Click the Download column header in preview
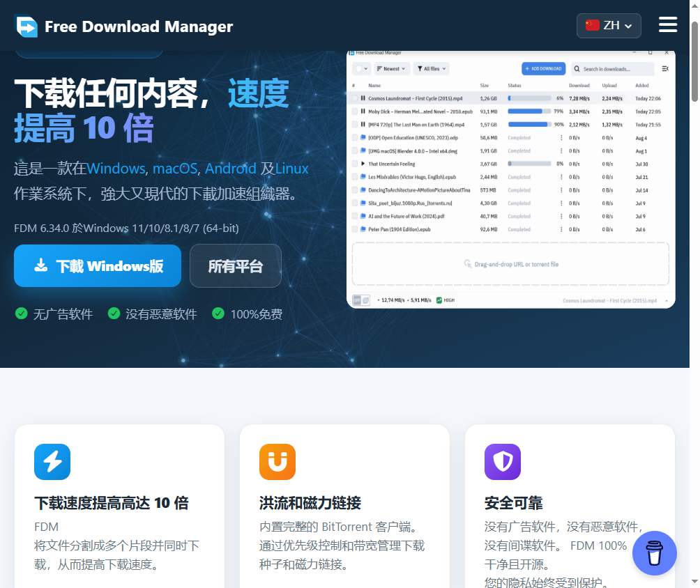This screenshot has height=588, width=700. click(x=579, y=85)
